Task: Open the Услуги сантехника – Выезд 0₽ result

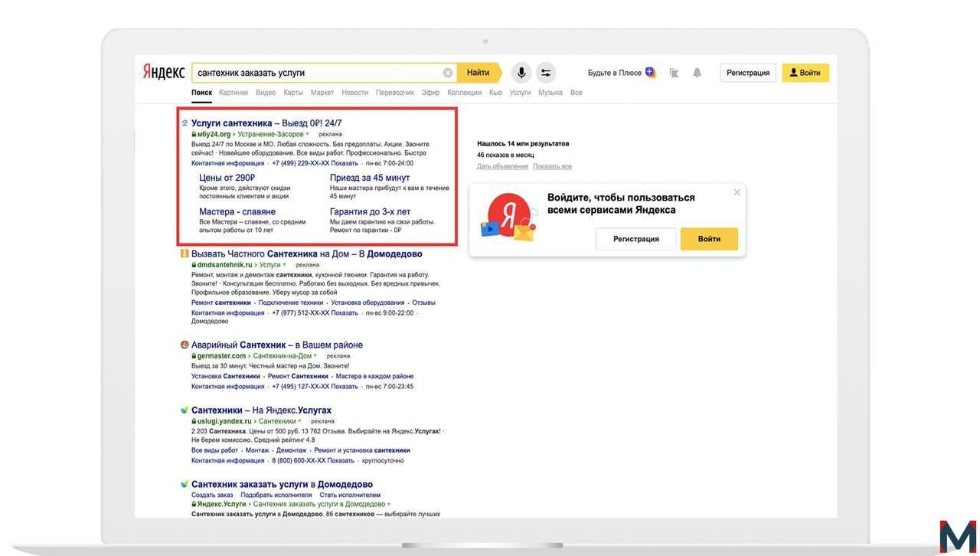Action: tap(266, 123)
